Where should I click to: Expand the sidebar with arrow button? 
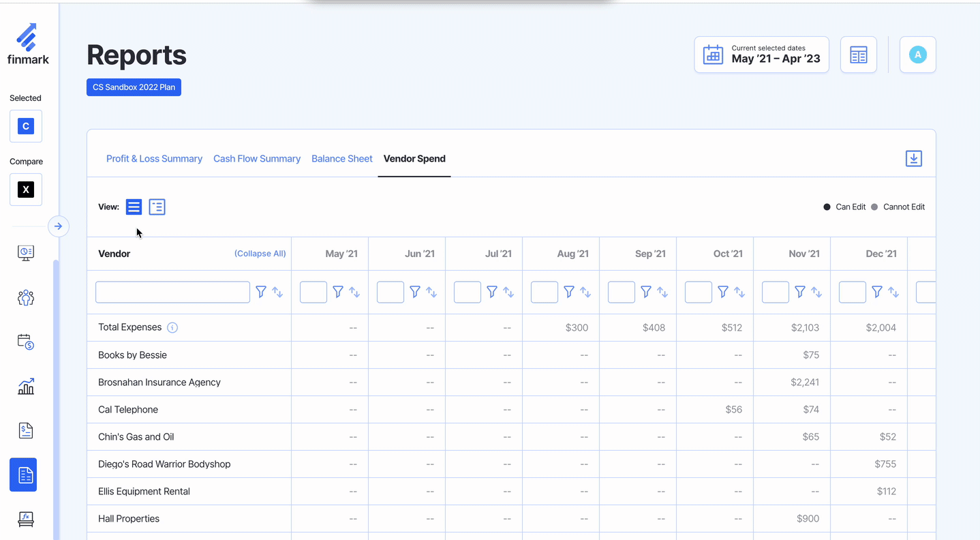pos(59,226)
